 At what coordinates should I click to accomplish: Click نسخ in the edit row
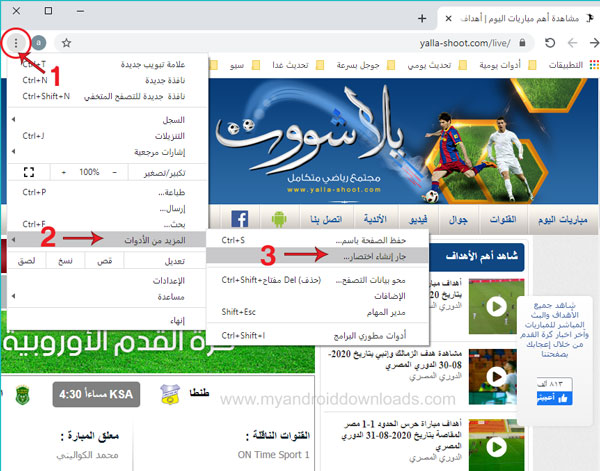65,261
